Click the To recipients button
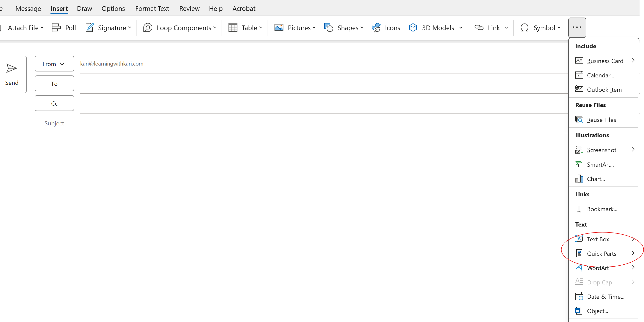 pos(54,84)
